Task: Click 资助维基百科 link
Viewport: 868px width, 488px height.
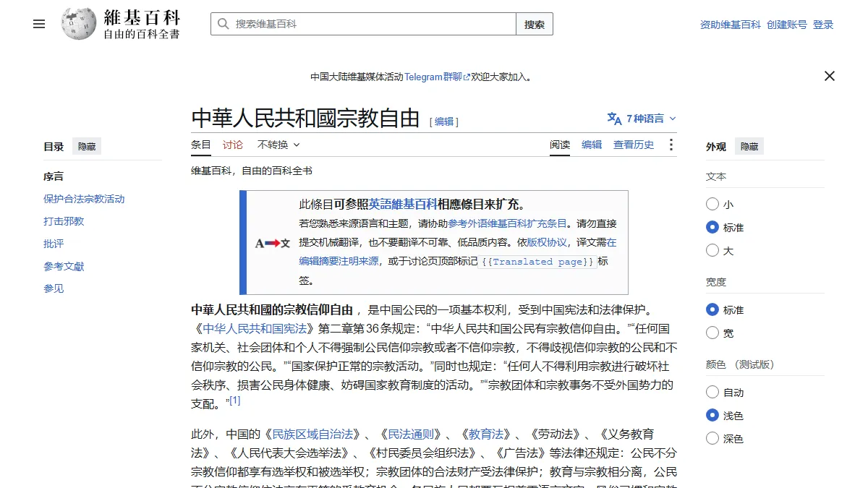Action: pyautogui.click(x=731, y=25)
